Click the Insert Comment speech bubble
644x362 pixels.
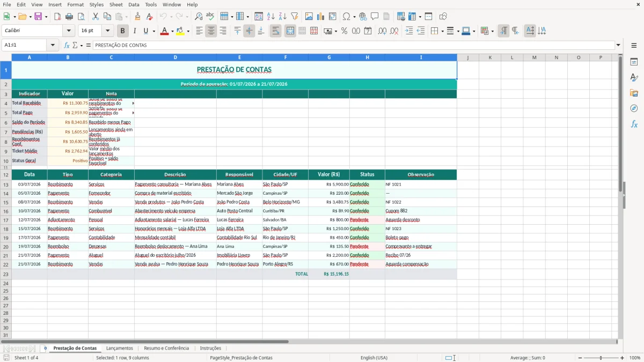(x=375, y=17)
